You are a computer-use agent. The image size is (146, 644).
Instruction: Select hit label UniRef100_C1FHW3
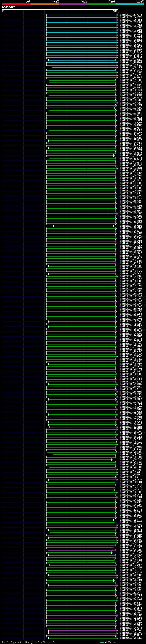click(131, 72)
